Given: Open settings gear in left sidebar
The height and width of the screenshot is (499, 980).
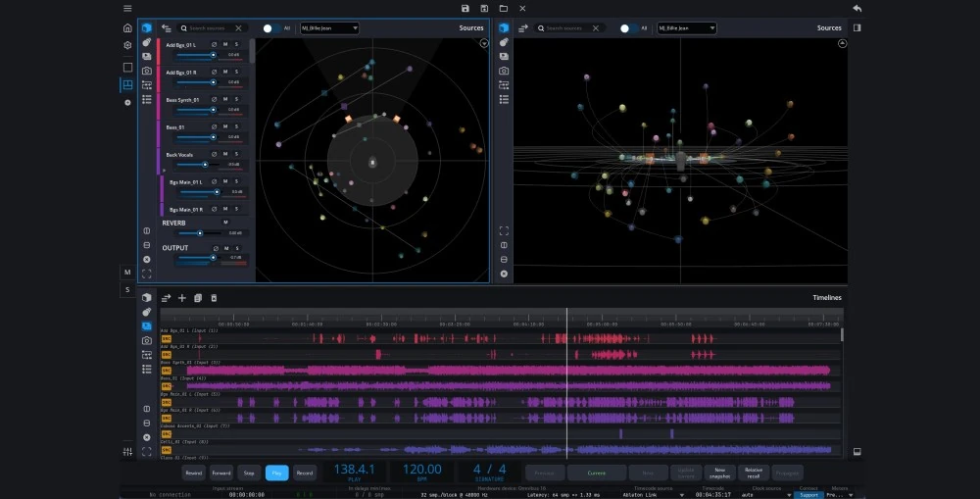Looking at the screenshot, I should [x=127, y=45].
